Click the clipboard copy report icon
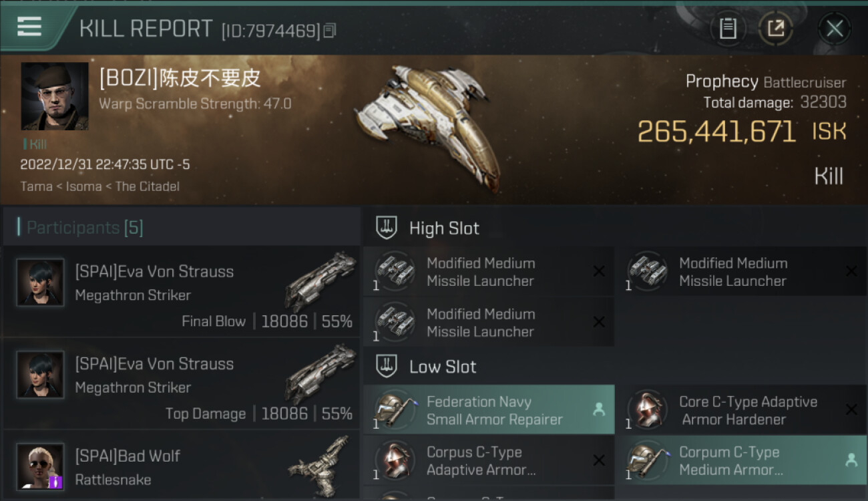 point(728,28)
